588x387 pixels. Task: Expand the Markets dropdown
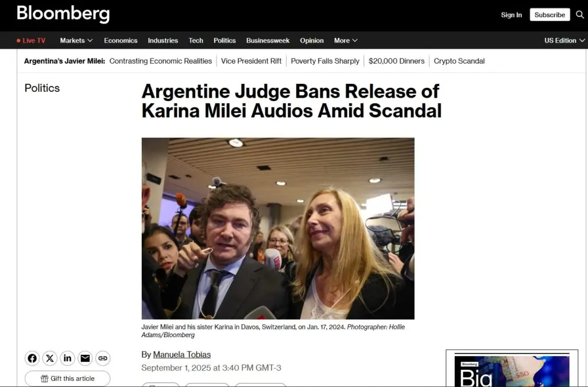pos(76,41)
